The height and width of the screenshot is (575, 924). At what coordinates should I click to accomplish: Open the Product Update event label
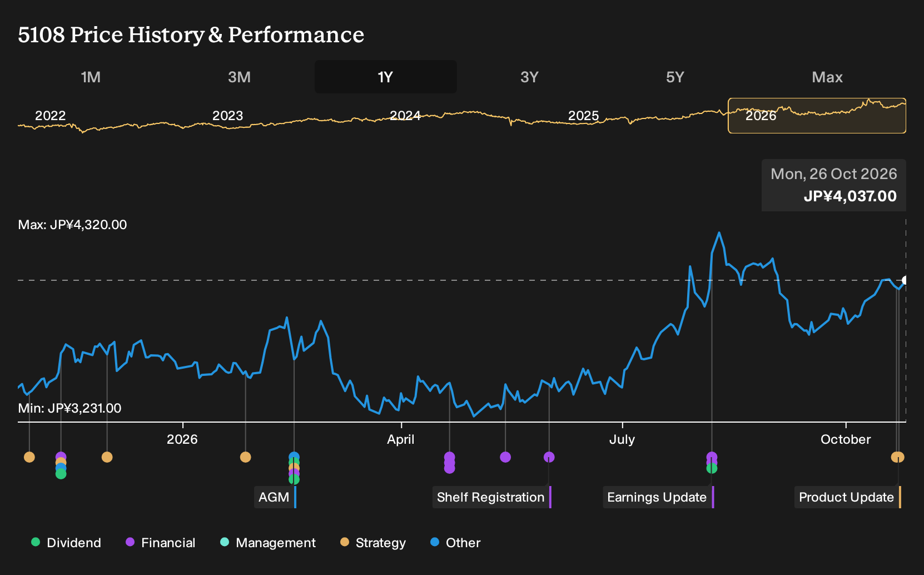848,497
